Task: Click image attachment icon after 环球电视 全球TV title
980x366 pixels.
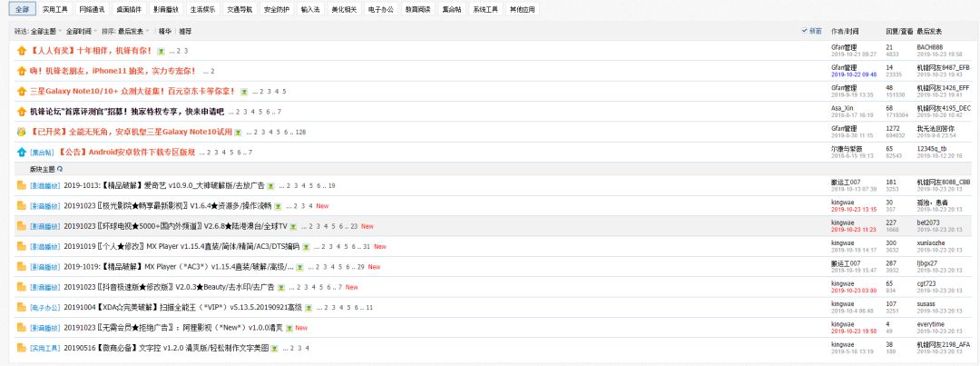Action: 292,226
